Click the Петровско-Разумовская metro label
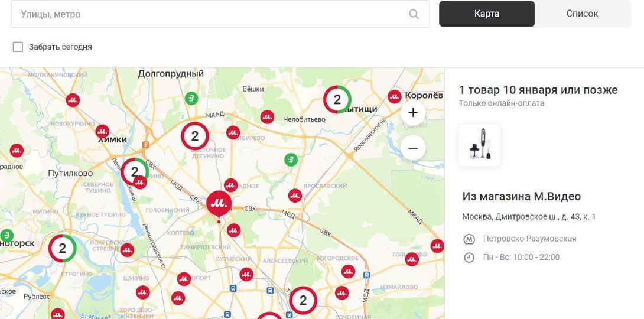 (529, 239)
